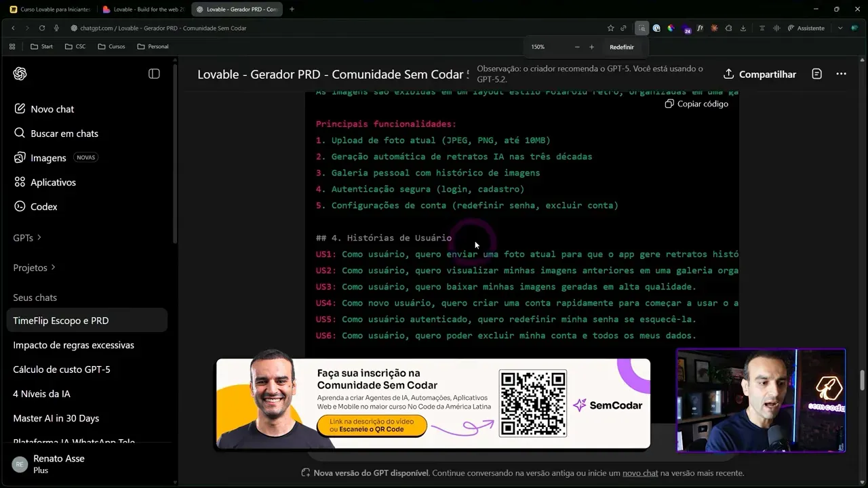Open the three-dot conversation options menu
This screenshot has height=488, width=868.
841,74
